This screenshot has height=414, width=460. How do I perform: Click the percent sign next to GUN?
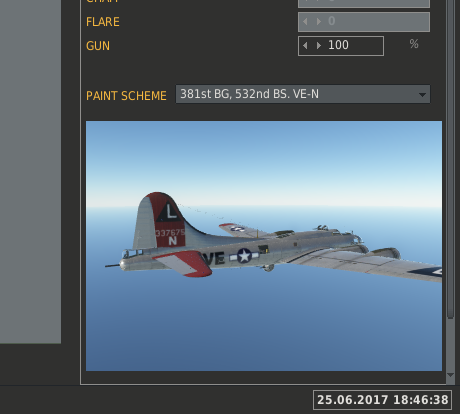(x=414, y=44)
